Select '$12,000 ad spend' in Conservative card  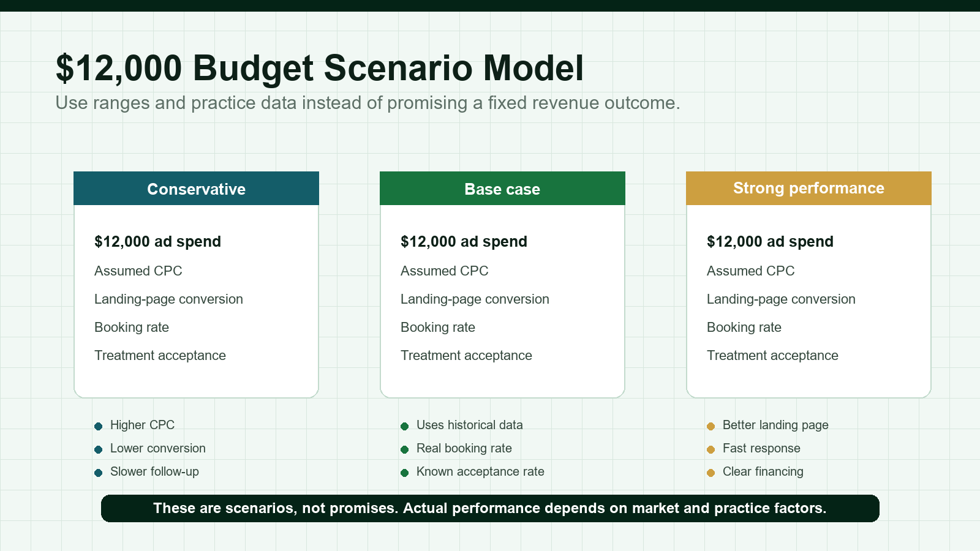(x=157, y=241)
